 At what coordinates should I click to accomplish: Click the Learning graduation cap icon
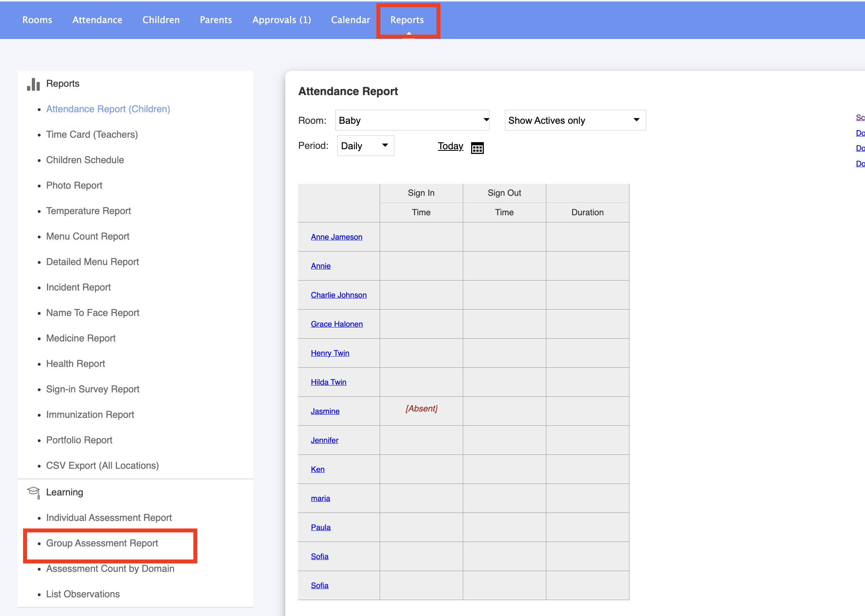pos(33,492)
